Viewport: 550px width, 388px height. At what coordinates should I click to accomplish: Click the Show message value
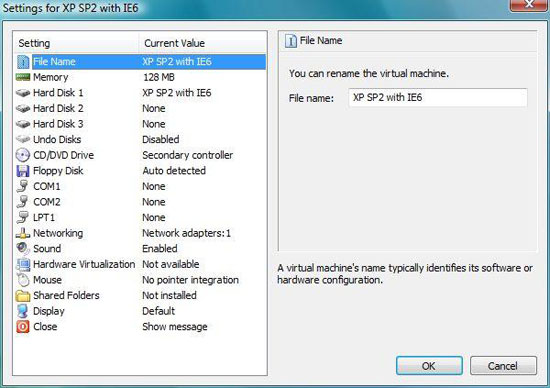pyautogui.click(x=175, y=327)
